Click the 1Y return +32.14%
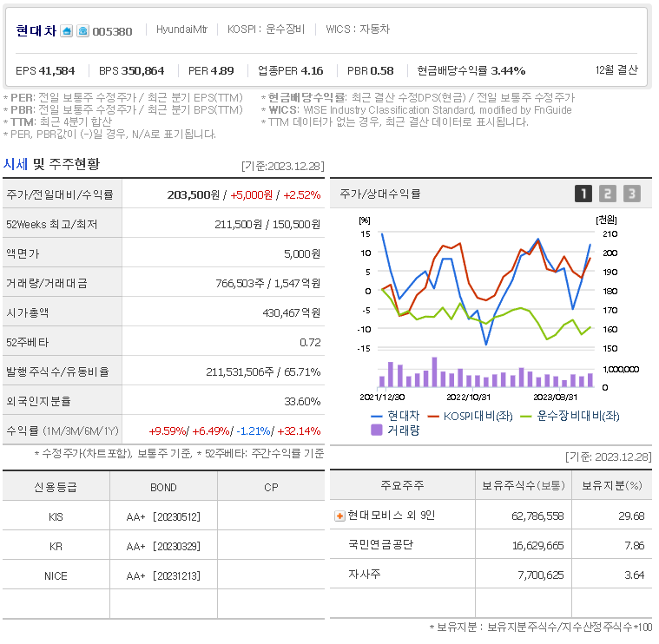Image resolution: width=659 pixels, height=644 pixels. (299, 431)
